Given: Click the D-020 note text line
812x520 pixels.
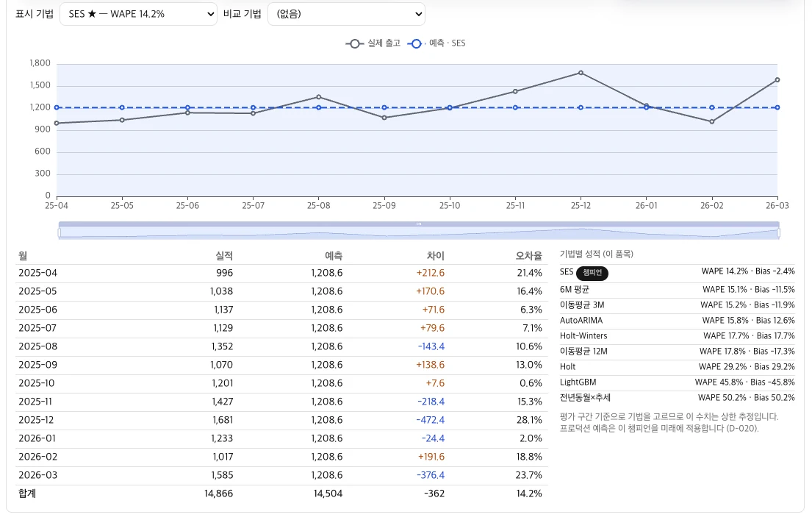Looking at the screenshot, I should (659, 429).
